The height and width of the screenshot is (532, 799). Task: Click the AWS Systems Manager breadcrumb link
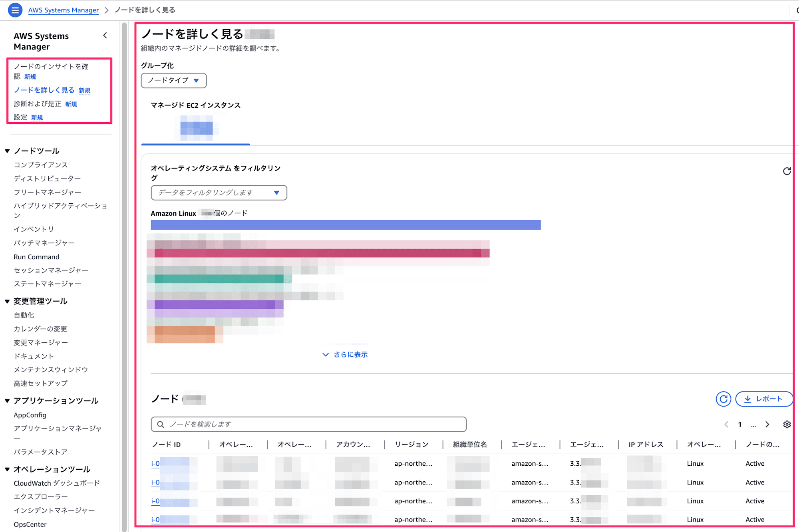pos(64,10)
